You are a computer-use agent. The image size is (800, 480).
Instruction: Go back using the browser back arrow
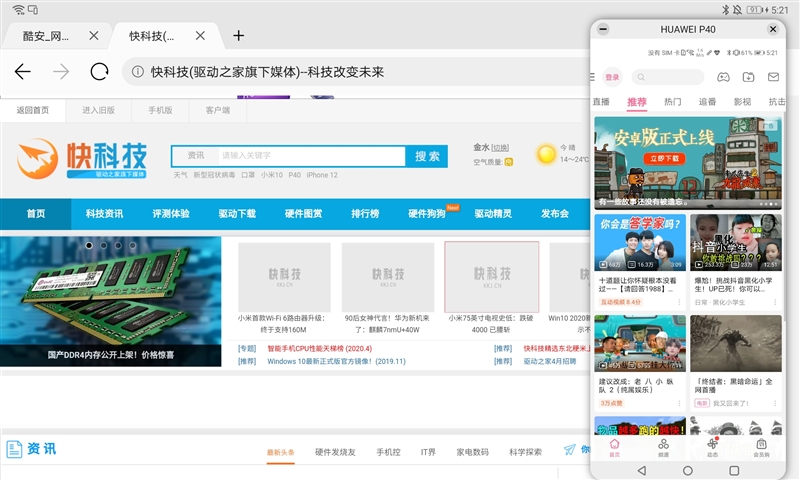pos(23,72)
